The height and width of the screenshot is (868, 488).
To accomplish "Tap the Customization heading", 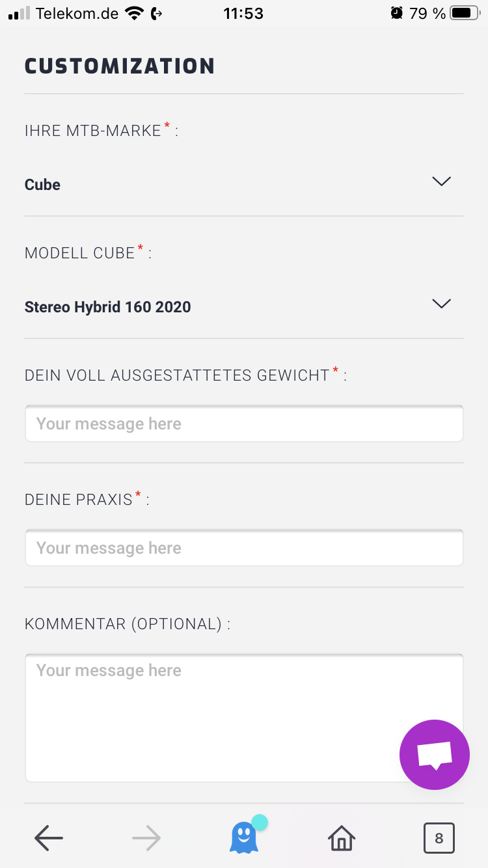I will coord(120,66).
